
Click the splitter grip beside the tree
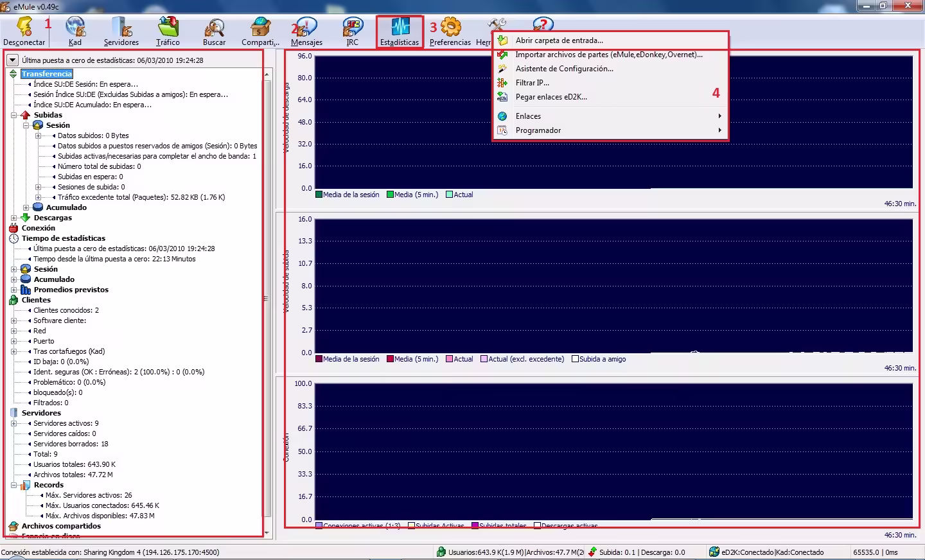pos(266,299)
